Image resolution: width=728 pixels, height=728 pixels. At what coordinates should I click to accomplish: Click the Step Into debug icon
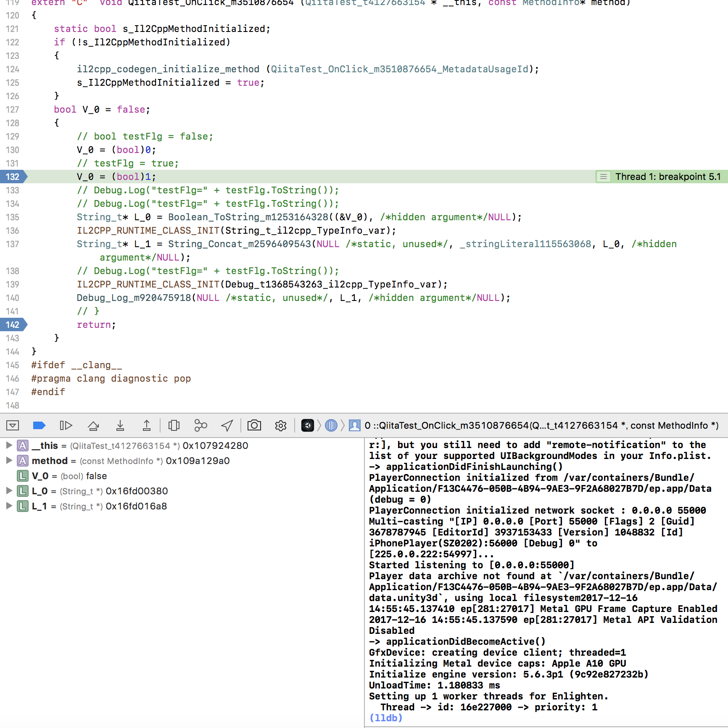point(120,426)
